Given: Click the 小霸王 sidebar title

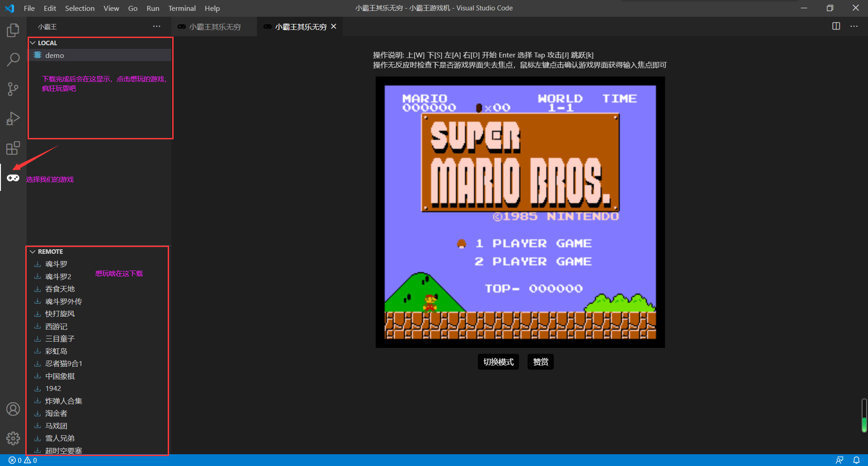Looking at the screenshot, I should coord(47,27).
